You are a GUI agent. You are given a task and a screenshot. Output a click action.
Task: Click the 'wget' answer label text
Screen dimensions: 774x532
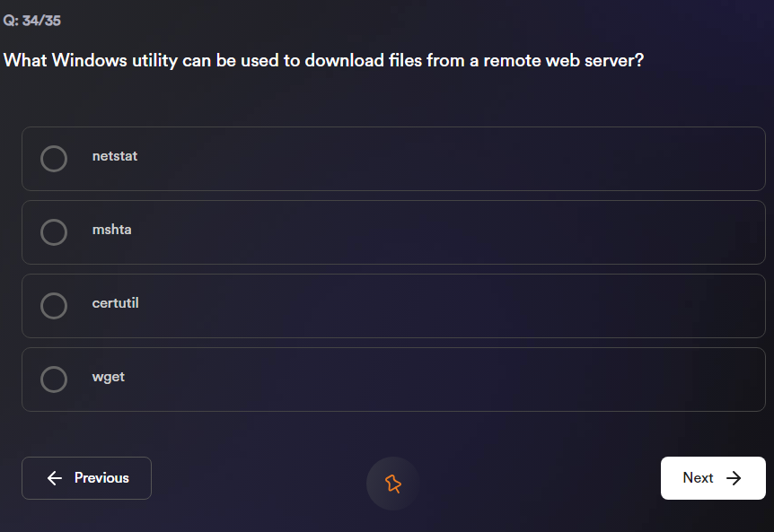[x=109, y=377]
